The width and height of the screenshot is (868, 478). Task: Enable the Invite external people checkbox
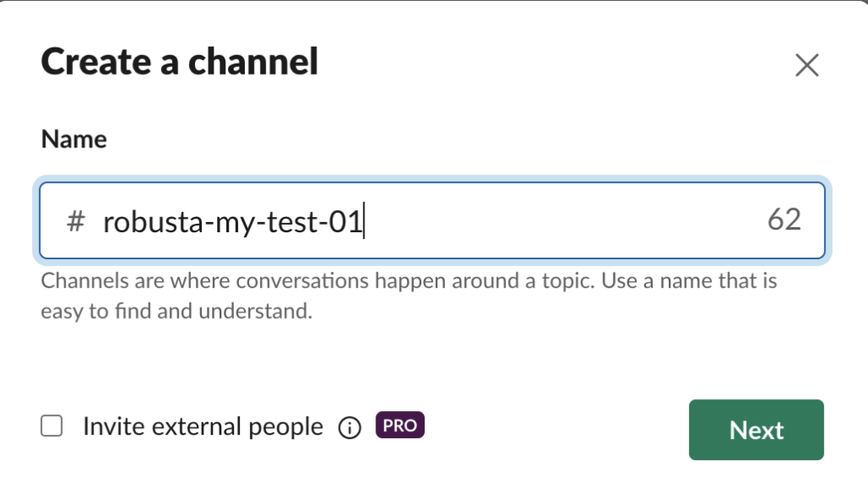coord(53,426)
